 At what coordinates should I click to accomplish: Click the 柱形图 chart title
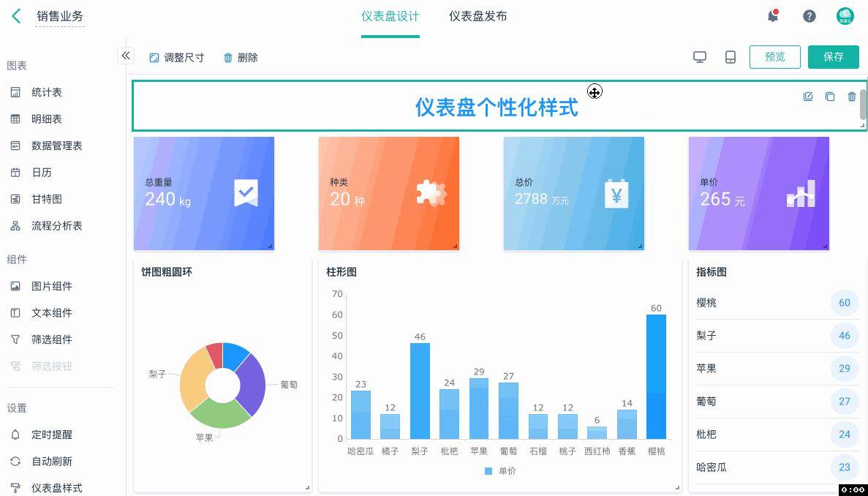(341, 272)
